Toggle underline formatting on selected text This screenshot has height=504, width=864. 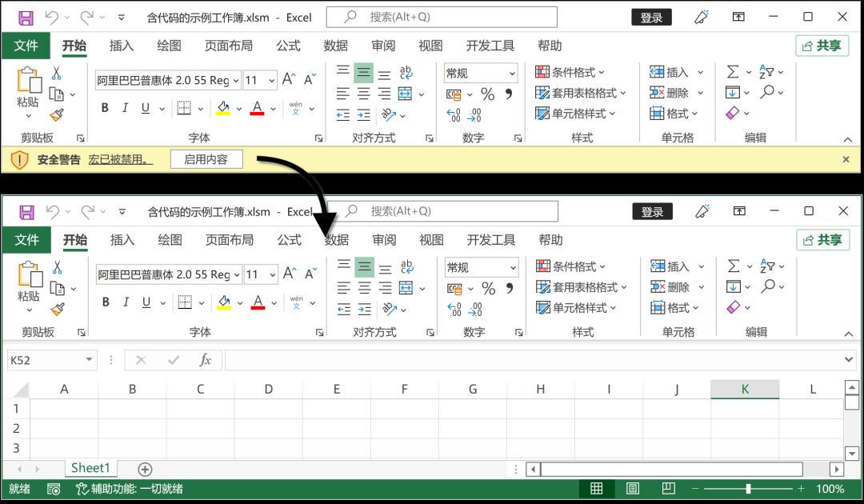(146, 302)
